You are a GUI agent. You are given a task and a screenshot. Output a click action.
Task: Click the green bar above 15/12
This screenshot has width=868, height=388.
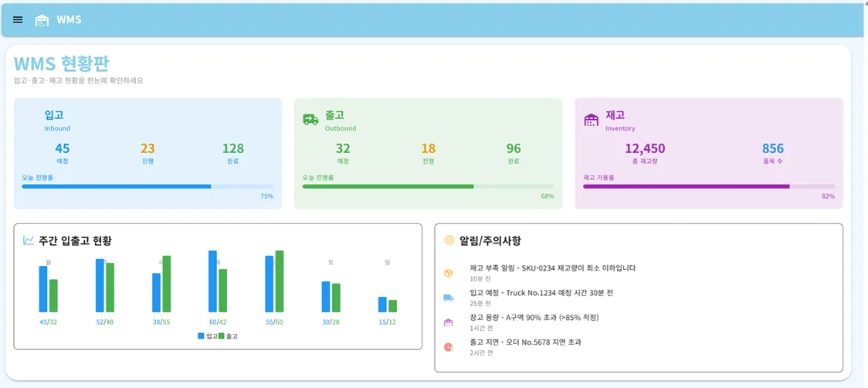393,306
